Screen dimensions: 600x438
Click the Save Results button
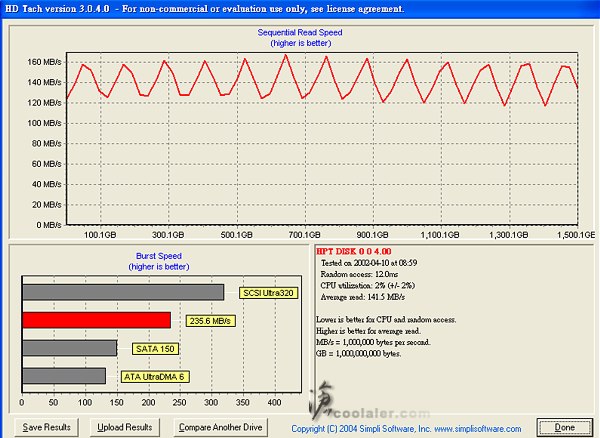pos(47,427)
